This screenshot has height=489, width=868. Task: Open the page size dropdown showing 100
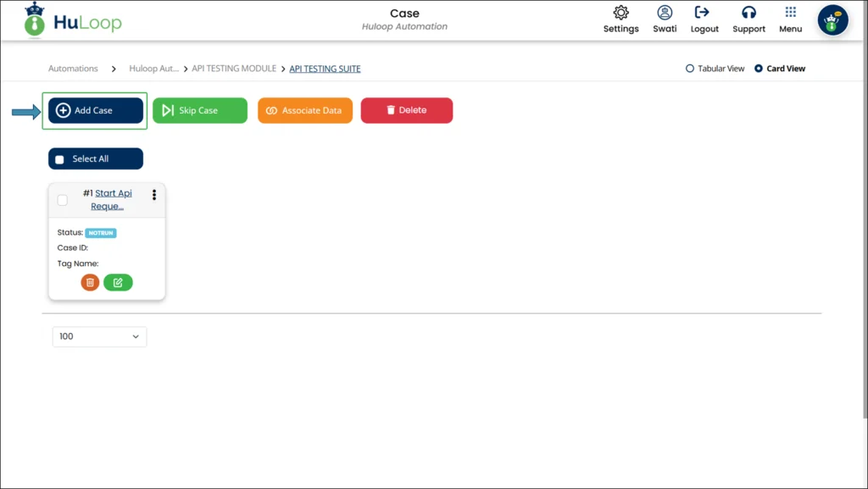click(x=100, y=336)
